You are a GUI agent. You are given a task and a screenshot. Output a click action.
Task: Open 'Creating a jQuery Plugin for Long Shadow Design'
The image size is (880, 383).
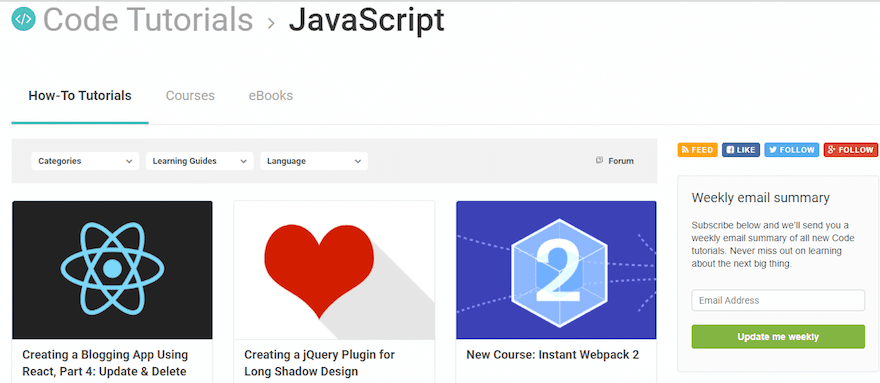(x=319, y=363)
